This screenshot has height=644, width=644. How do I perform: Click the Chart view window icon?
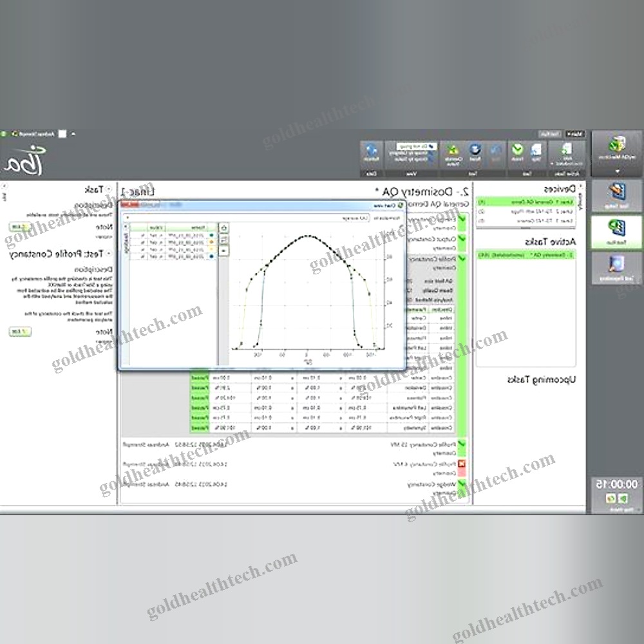(x=401, y=205)
